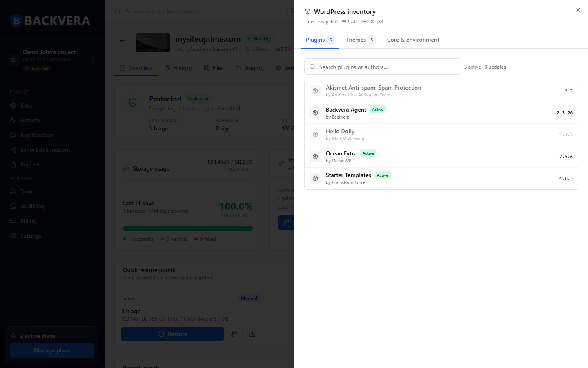Focus the Search plugins or authors field
This screenshot has height=368, width=588.
click(382, 67)
